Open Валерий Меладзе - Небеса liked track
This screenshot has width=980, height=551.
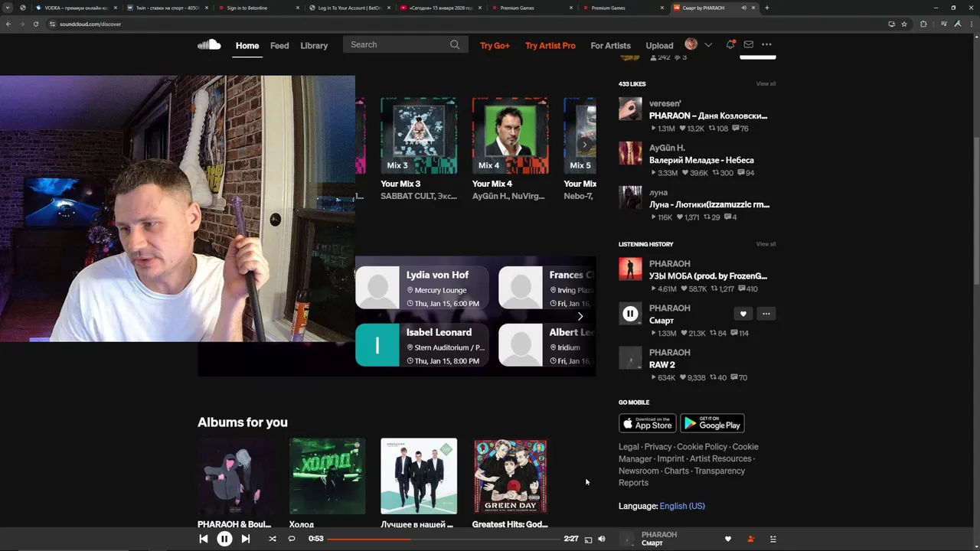pyautogui.click(x=701, y=160)
